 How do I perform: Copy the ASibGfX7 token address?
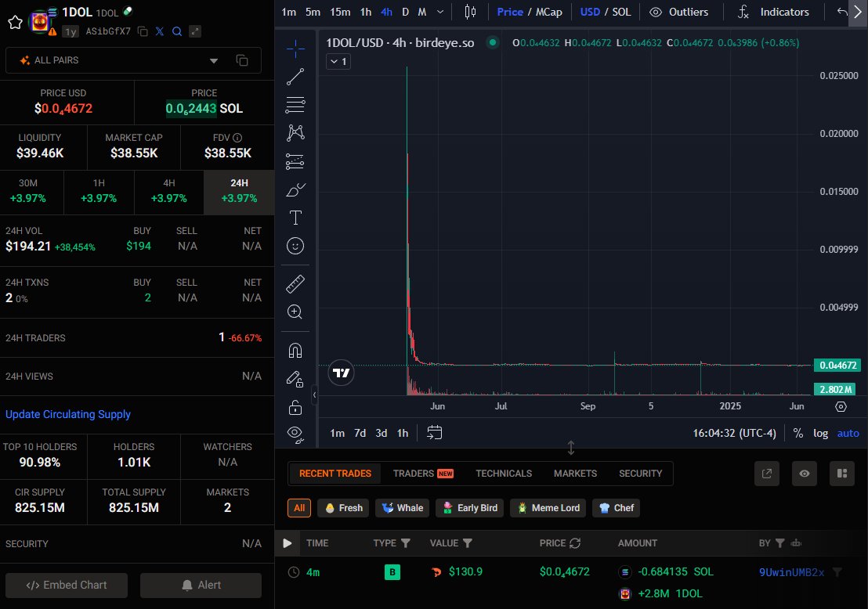(143, 31)
